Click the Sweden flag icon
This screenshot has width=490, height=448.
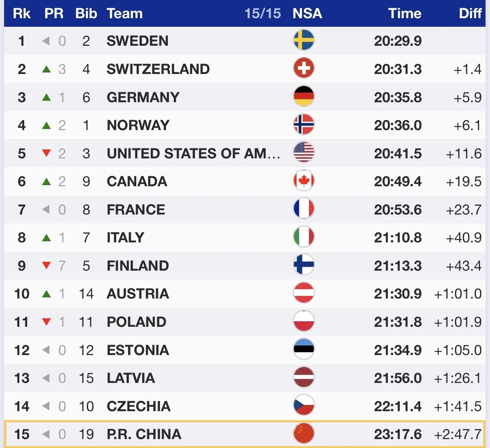pyautogui.click(x=304, y=40)
